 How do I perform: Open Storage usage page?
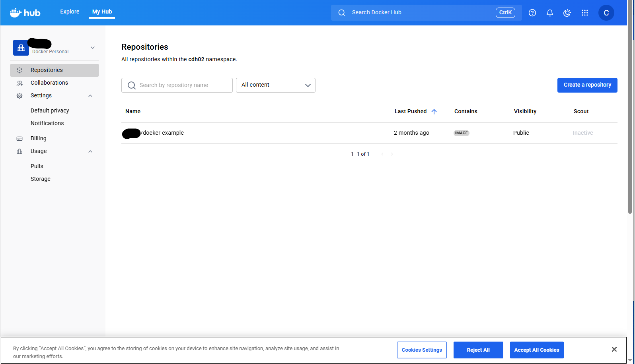tap(41, 179)
